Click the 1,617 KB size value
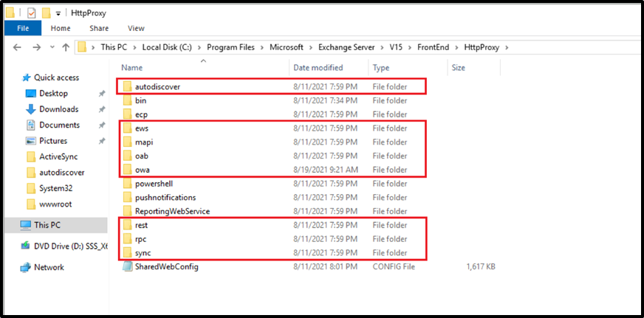The image size is (644, 318). coord(481,266)
